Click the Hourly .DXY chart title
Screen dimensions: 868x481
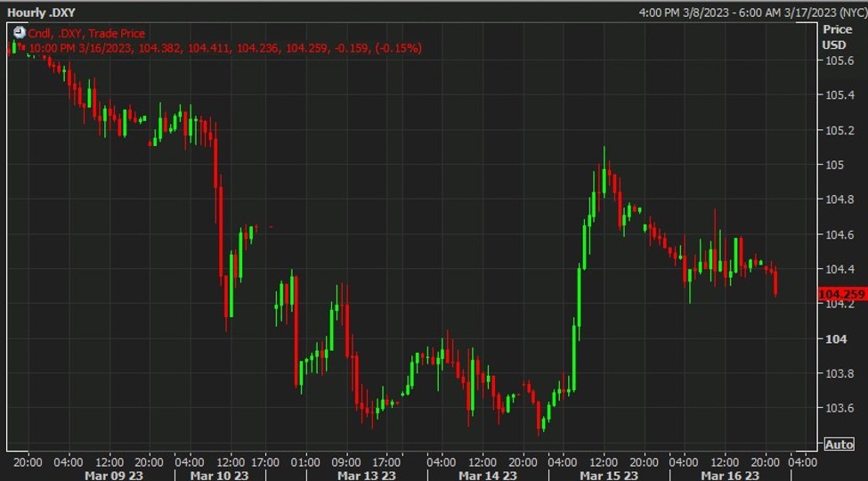pyautogui.click(x=41, y=12)
